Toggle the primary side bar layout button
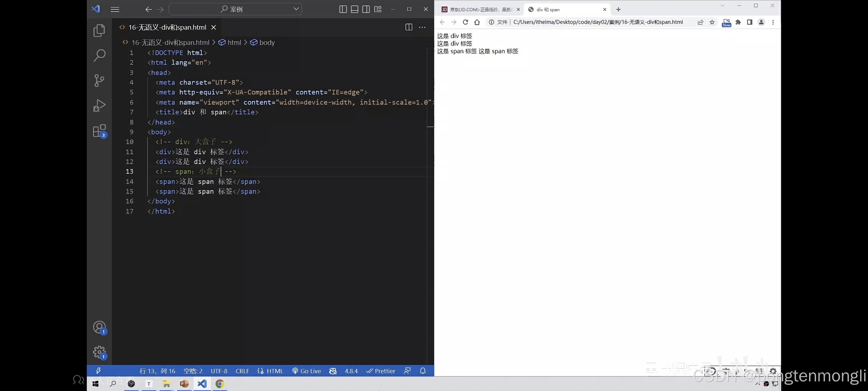Screen dimensions: 868x391 click(343, 9)
